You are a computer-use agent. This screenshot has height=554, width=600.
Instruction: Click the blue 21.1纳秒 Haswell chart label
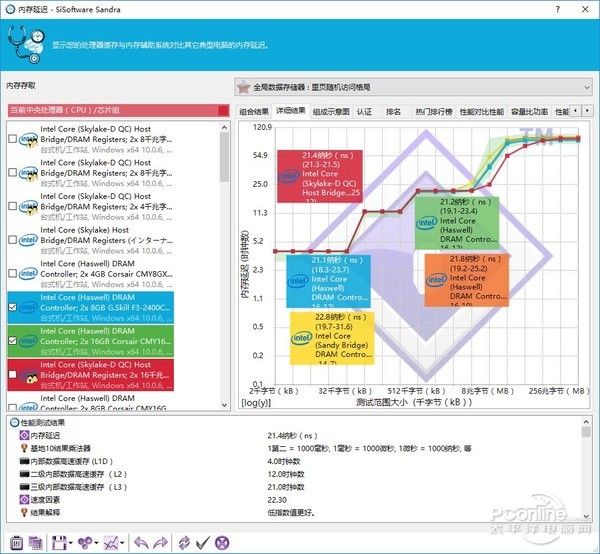click(328, 281)
